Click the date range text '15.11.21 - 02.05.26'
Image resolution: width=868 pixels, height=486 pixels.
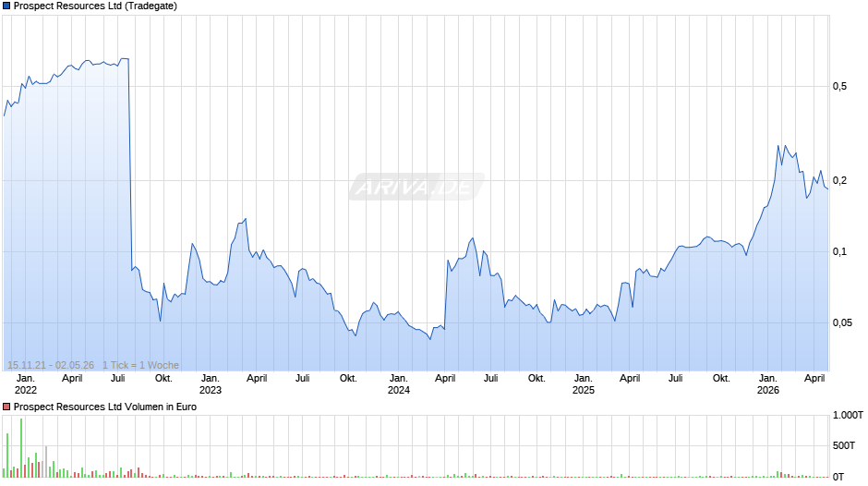coord(51,365)
